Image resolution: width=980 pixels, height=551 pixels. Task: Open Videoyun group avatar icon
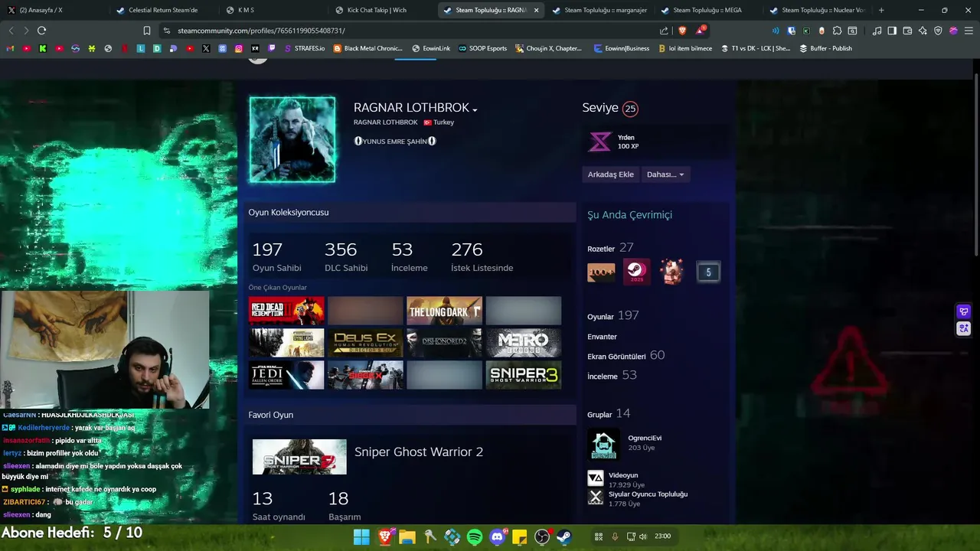coord(595,478)
